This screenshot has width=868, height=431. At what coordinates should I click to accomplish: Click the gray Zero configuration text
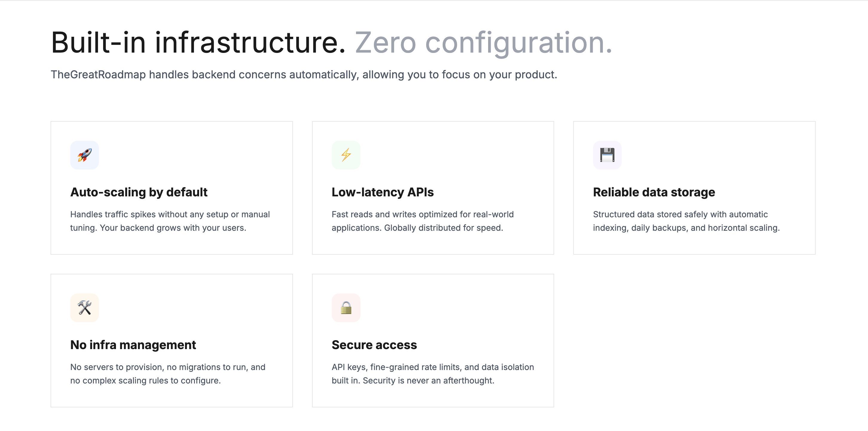point(484,43)
